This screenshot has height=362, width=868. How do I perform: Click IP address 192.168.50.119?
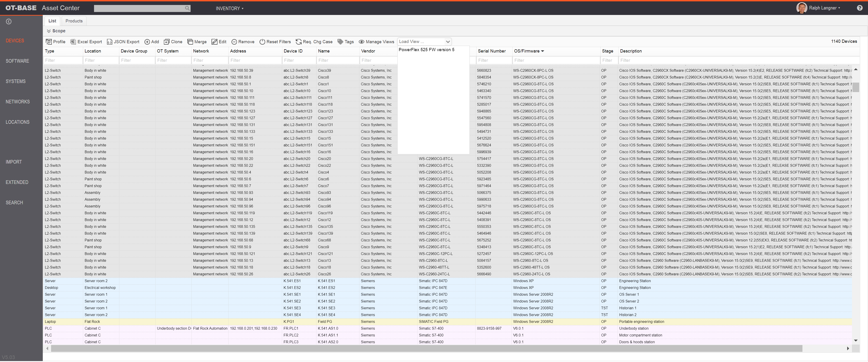(x=242, y=213)
